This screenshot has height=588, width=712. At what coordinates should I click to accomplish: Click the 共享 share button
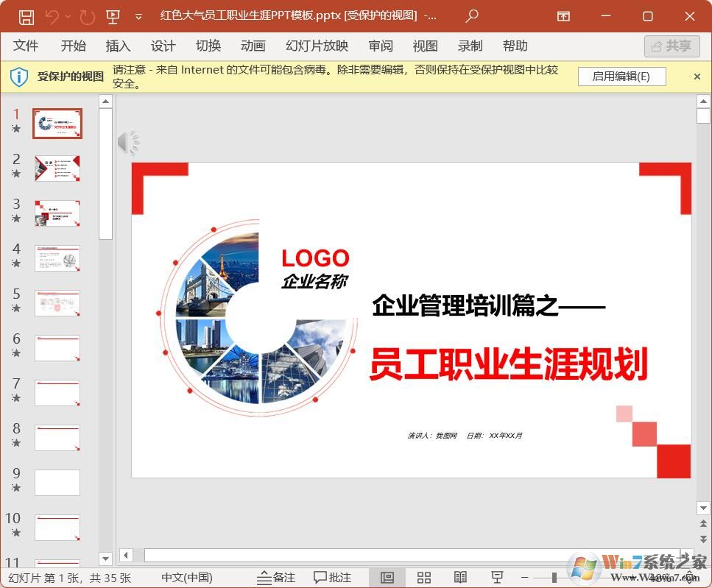tap(671, 46)
